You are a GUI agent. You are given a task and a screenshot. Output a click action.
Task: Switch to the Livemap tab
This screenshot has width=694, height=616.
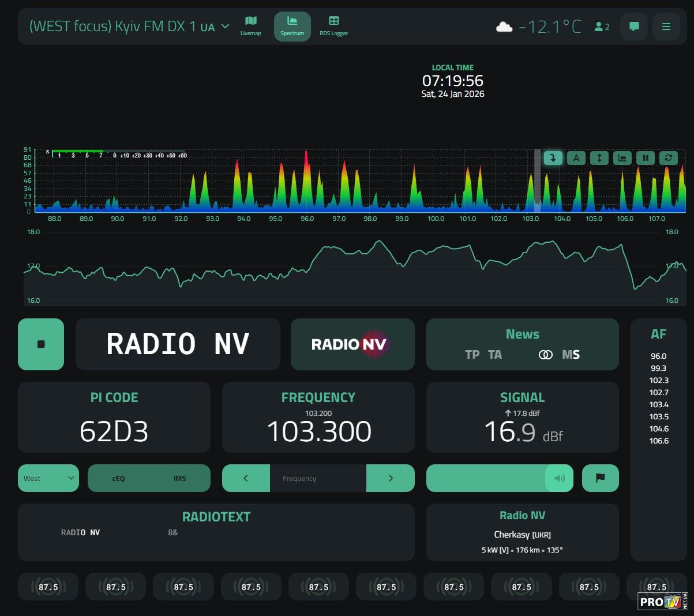[x=250, y=27]
